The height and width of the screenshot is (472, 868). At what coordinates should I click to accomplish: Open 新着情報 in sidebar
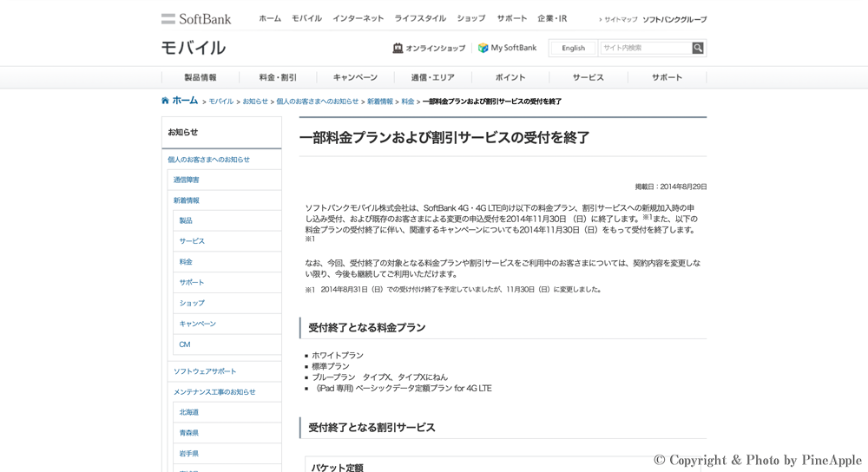[x=186, y=200]
